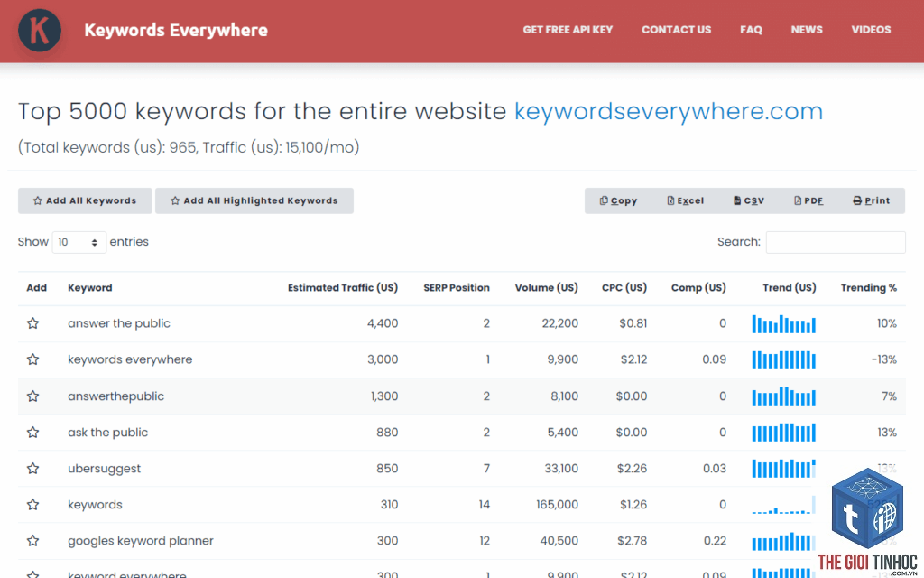Go to the FAQ page
The height and width of the screenshot is (578, 924).
751,30
